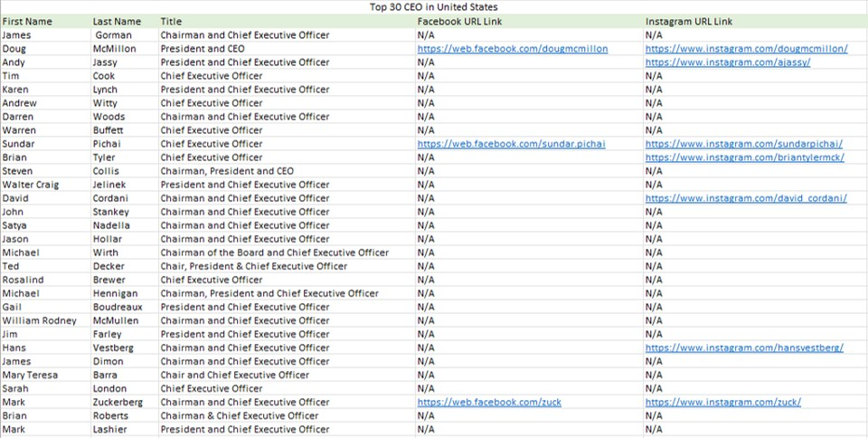Select the 'Top 30 CEO in United States' title cell
The image size is (868, 438).
433,7
